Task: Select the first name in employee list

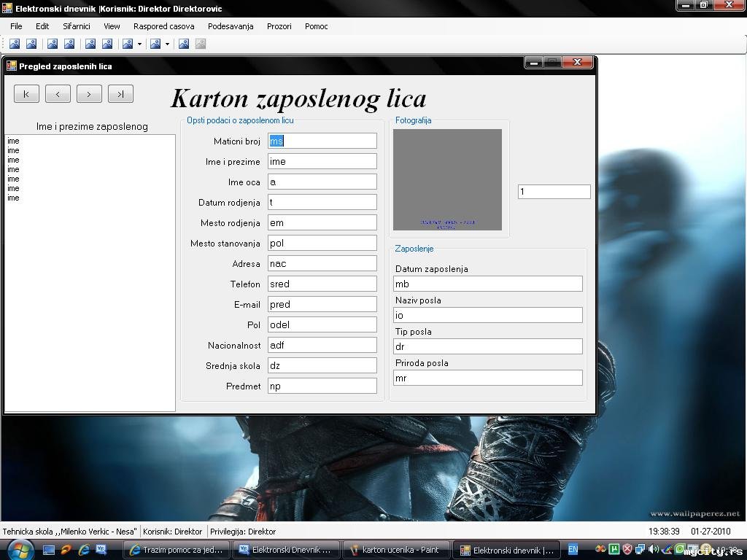Action: pos(13,141)
